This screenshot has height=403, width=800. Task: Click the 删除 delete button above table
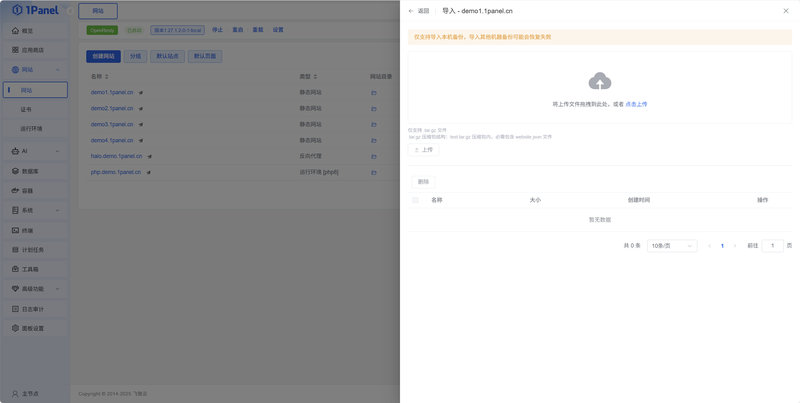click(x=423, y=182)
